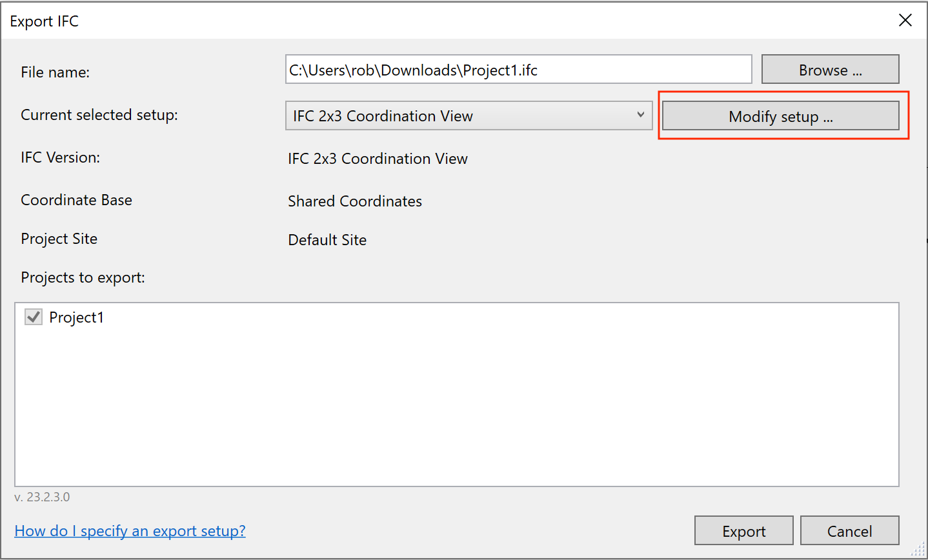
Task: Uncheck the Project1 checkbox
Action: click(34, 317)
